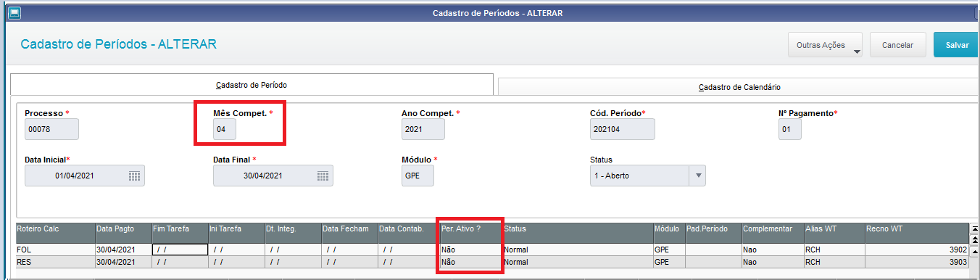Click the Ini Tarefa column header
Screen dimensions: 980x280
(236, 232)
